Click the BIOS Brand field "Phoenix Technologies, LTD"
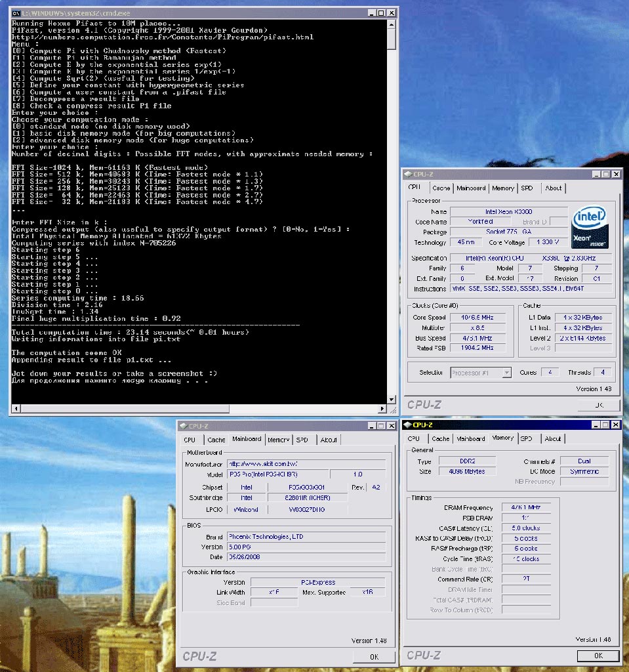The height and width of the screenshot is (672, 629). click(306, 537)
